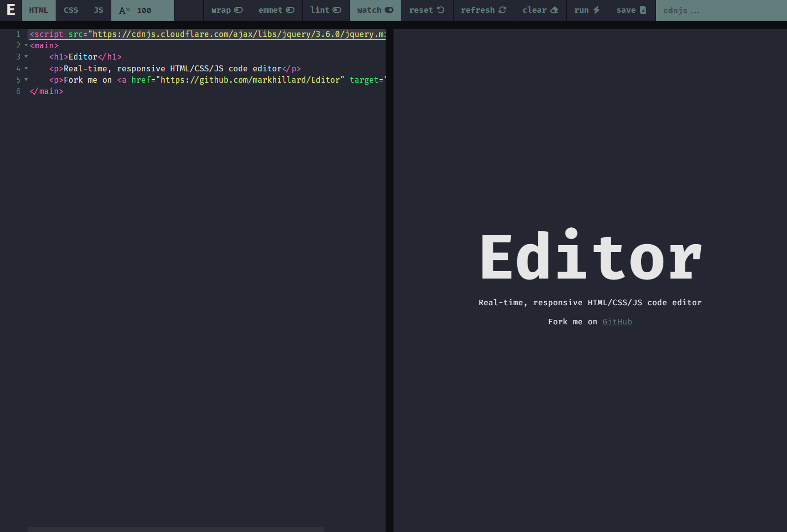Collapse the main tag on line 2
Screen dimensions: 787x532
tap(26, 45)
